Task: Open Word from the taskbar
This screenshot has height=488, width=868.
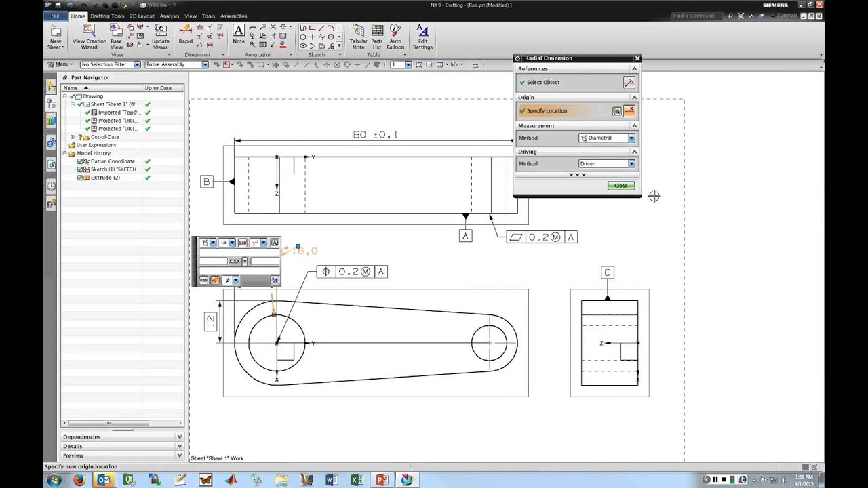Action: pyautogui.click(x=332, y=480)
